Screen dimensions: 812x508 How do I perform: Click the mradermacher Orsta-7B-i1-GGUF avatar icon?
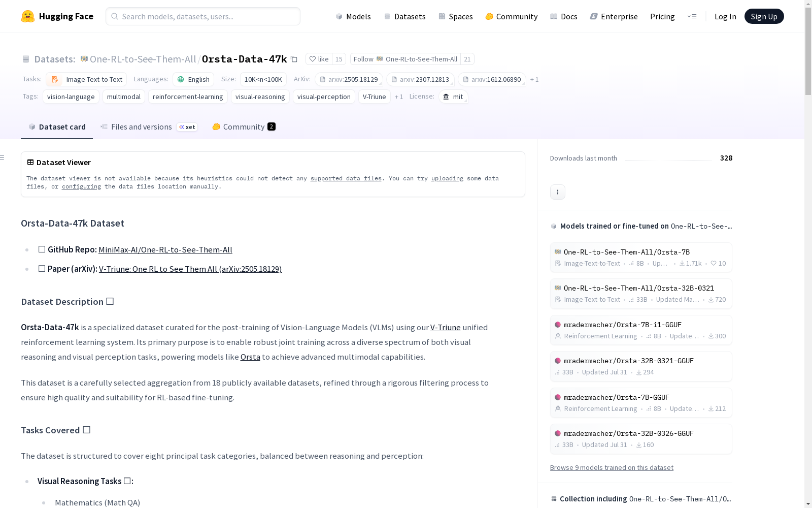(x=558, y=325)
